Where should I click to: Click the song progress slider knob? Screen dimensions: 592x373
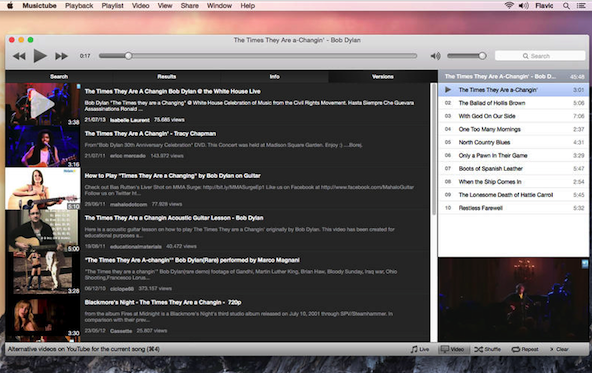pyautogui.click(x=128, y=56)
